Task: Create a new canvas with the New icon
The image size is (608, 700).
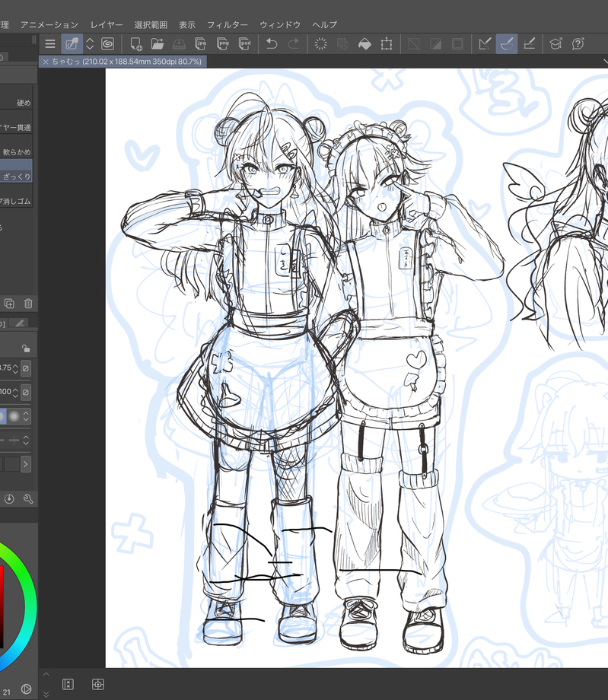Action: pos(135,44)
